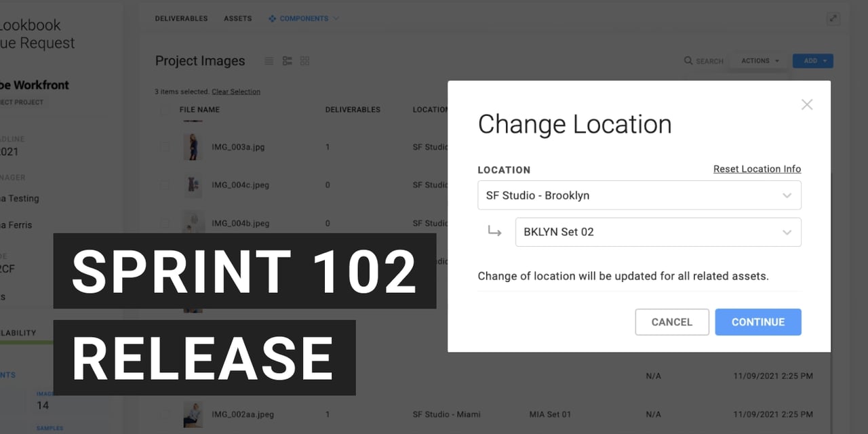Switch to detailed list view layout
The width and height of the screenshot is (868, 434).
[x=288, y=61]
